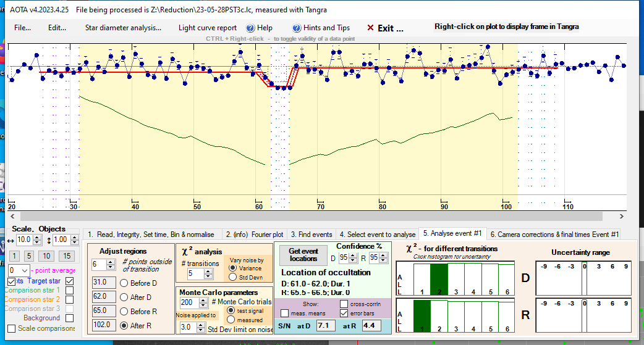Enable the Comparison star 2 checkbox
The width and height of the screenshot is (644, 345).
point(70,300)
